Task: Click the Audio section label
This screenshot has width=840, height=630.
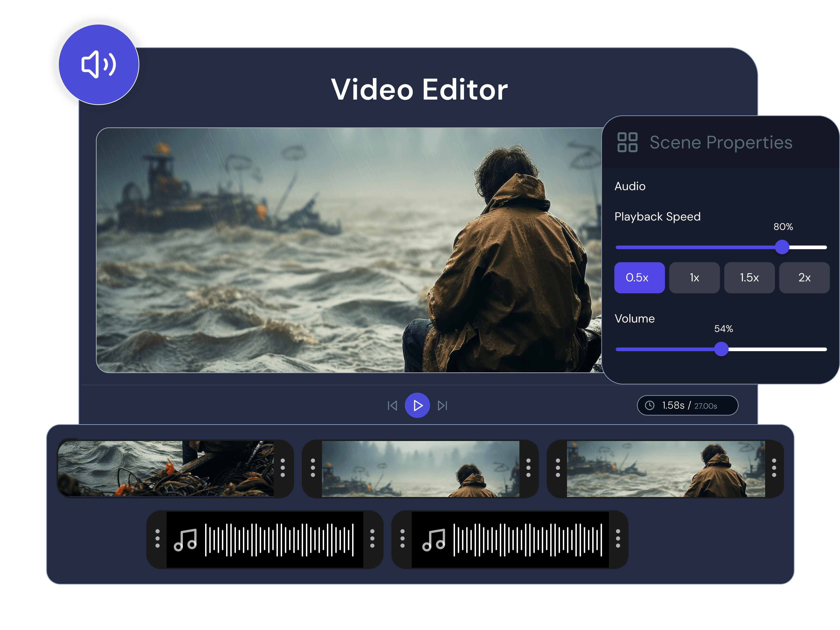Action: (630, 186)
